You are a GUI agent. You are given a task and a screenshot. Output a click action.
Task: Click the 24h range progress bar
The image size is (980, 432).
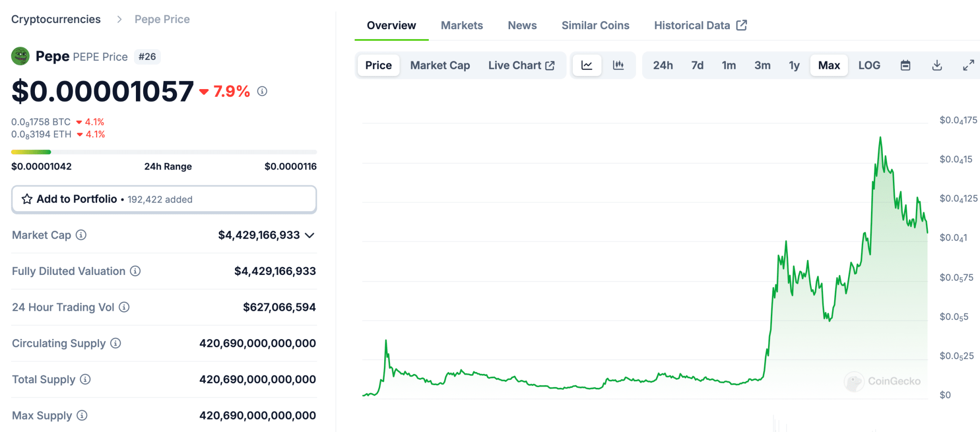tap(164, 152)
